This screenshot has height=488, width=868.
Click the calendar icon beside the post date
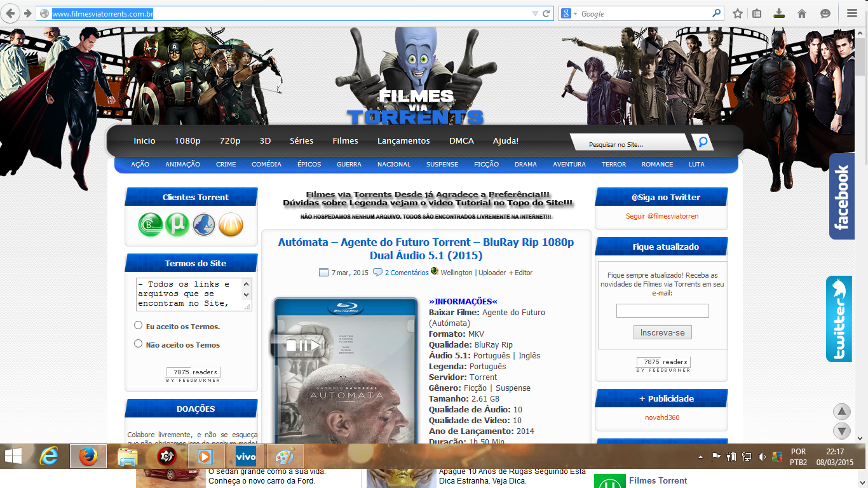coord(323,272)
